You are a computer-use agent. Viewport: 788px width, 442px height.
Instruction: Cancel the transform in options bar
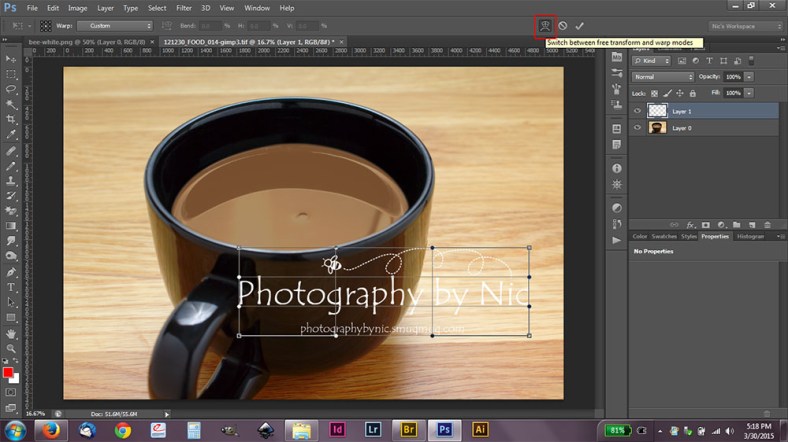[563, 25]
